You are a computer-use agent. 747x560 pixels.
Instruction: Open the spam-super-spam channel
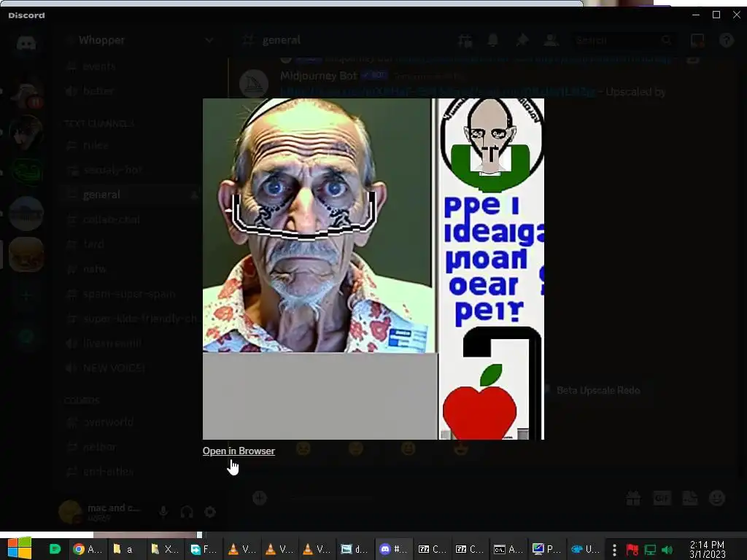[x=128, y=294]
